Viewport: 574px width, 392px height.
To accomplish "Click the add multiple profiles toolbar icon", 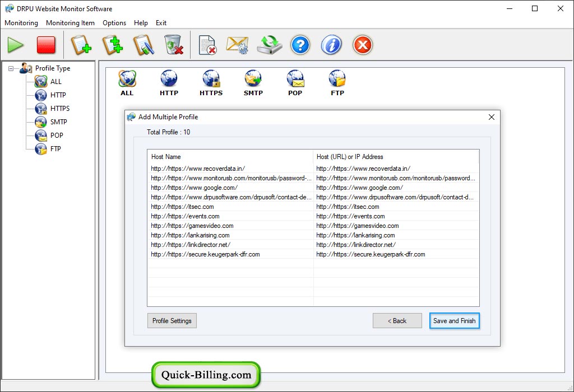I will 112,45.
